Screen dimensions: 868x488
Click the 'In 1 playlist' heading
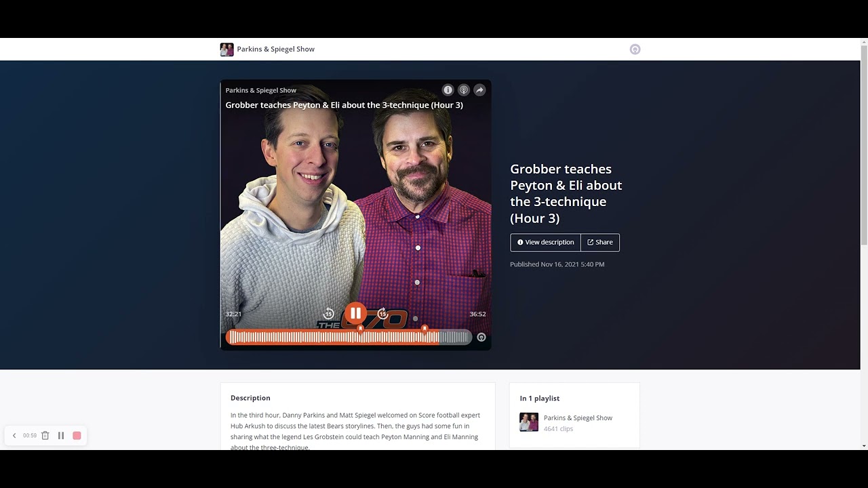pyautogui.click(x=540, y=399)
